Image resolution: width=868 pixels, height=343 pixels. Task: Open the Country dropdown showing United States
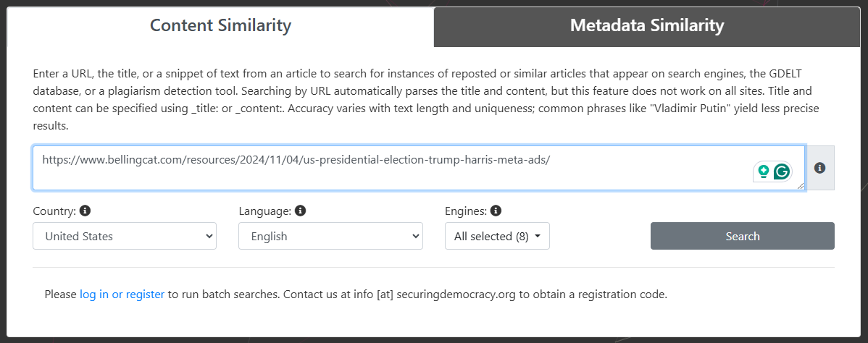tap(125, 236)
